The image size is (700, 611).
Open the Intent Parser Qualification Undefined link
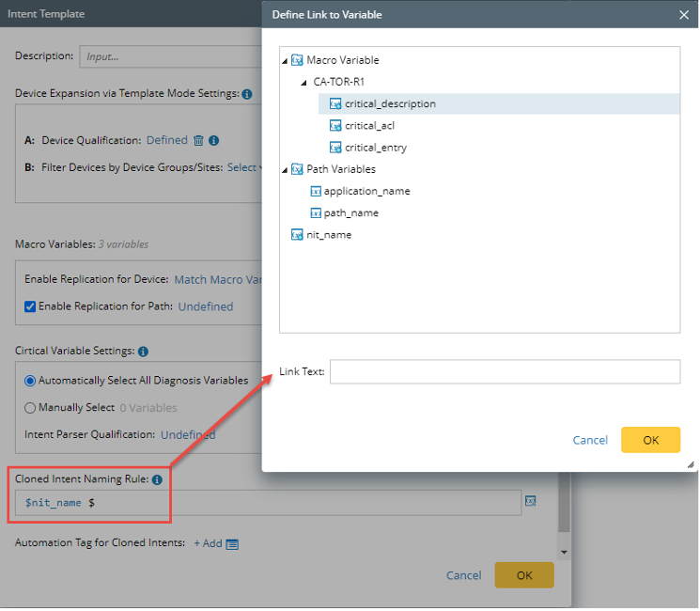tap(188, 435)
